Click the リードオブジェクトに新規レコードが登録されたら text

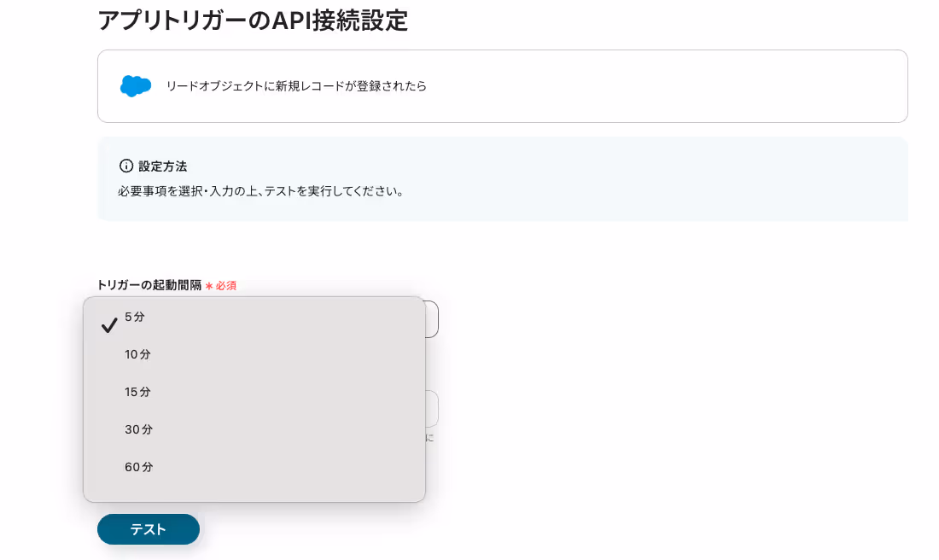[296, 86]
